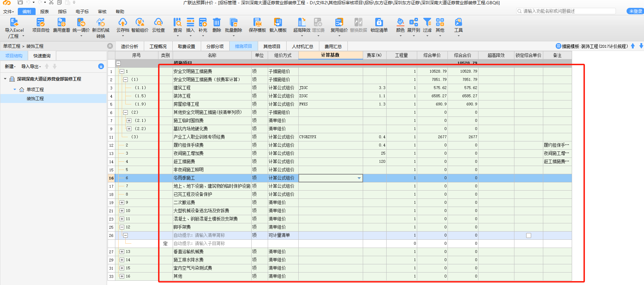Click the 补充 toolbar icon
Screen dimensions: 644x285
pos(203,22)
